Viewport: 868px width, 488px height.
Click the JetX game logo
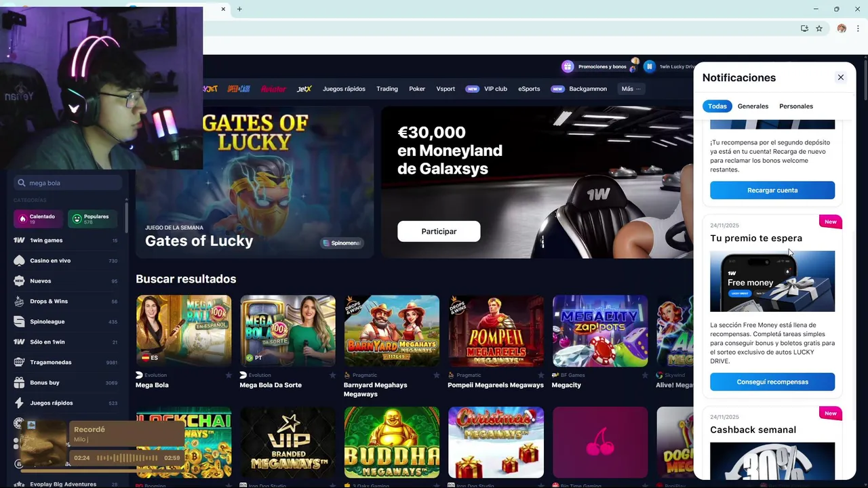tap(304, 89)
